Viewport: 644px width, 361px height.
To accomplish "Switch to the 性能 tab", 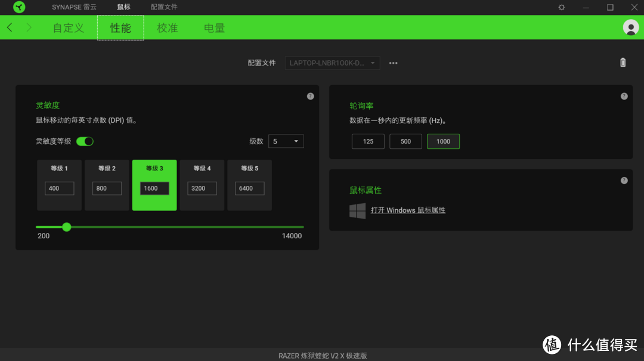I will (x=120, y=28).
